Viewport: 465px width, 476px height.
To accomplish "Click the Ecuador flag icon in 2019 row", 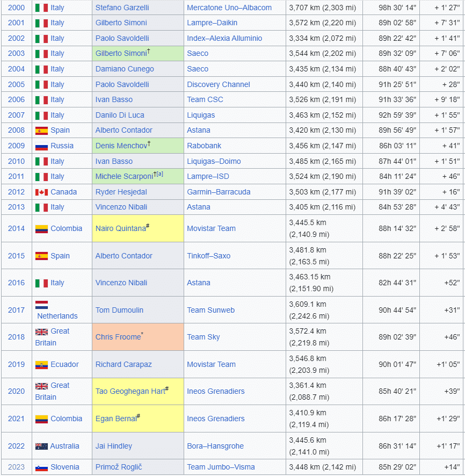I will tap(41, 365).
